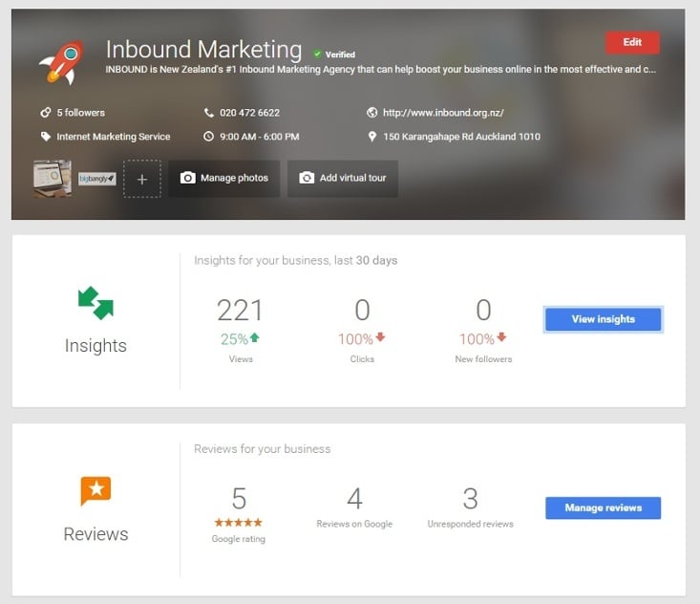This screenshot has height=604, width=700.
Task: Click 'Internet Marketing Service' category text
Action: click(x=114, y=137)
